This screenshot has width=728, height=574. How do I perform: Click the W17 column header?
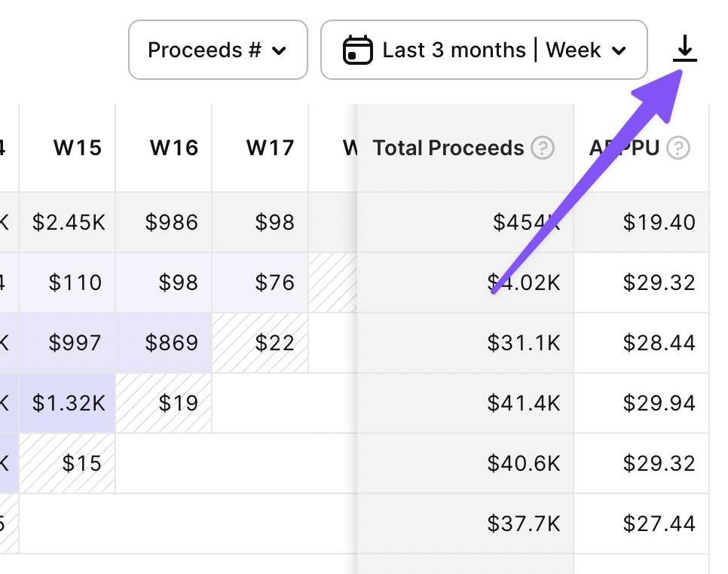[270, 148]
